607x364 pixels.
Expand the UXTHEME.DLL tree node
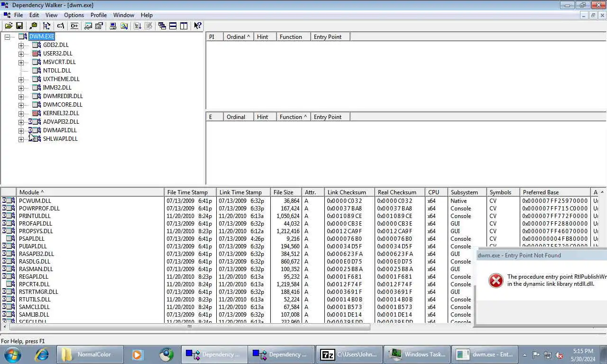click(x=21, y=79)
